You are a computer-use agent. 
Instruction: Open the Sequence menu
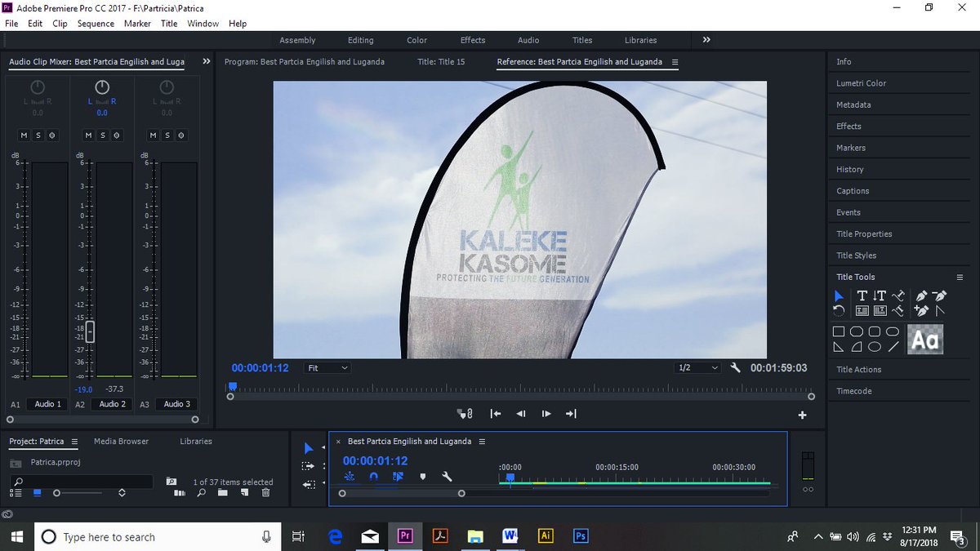coord(96,24)
